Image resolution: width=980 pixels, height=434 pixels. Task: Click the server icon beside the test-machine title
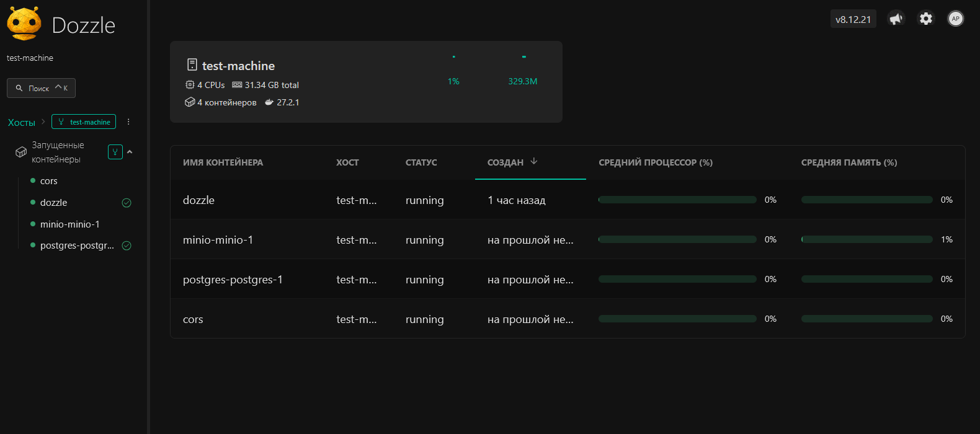coord(192,64)
